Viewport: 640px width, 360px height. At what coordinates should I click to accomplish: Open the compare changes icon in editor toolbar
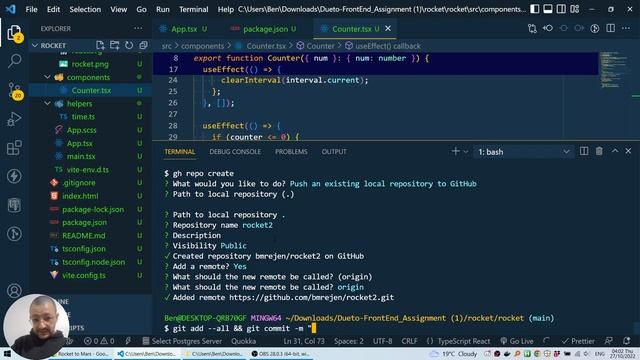coord(532,28)
